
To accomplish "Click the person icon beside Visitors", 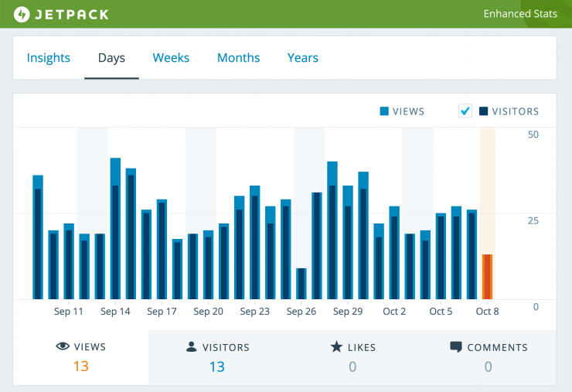I will click(191, 346).
